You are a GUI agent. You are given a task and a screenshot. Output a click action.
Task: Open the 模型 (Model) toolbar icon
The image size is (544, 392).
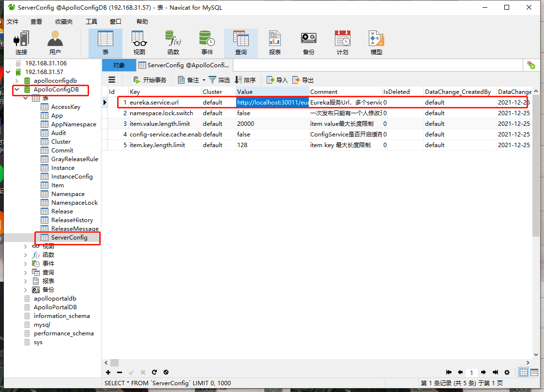pyautogui.click(x=377, y=43)
